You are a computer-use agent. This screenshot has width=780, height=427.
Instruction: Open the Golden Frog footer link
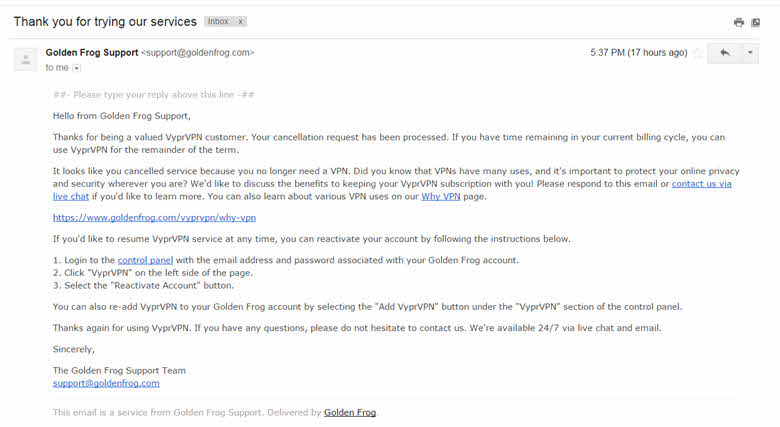350,413
